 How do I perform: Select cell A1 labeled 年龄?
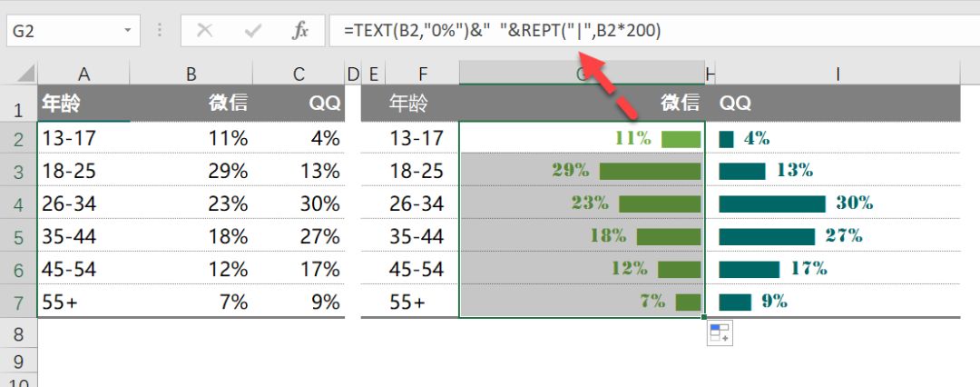pos(83,104)
